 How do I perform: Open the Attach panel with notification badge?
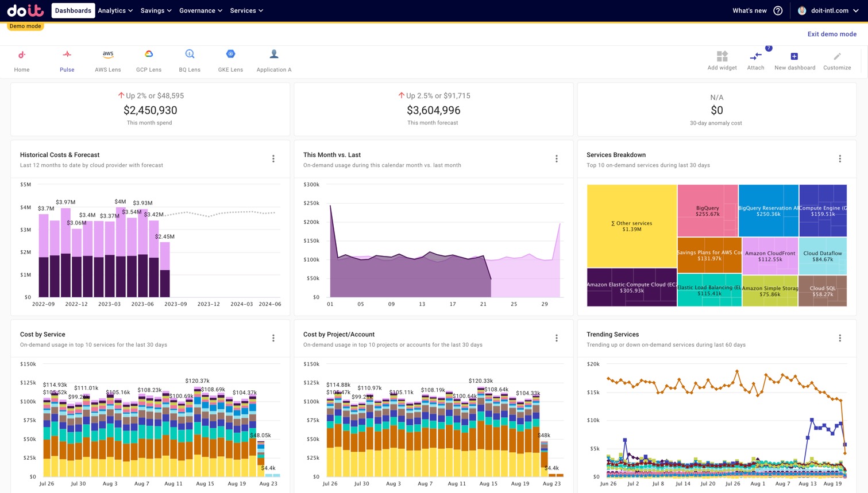point(755,60)
